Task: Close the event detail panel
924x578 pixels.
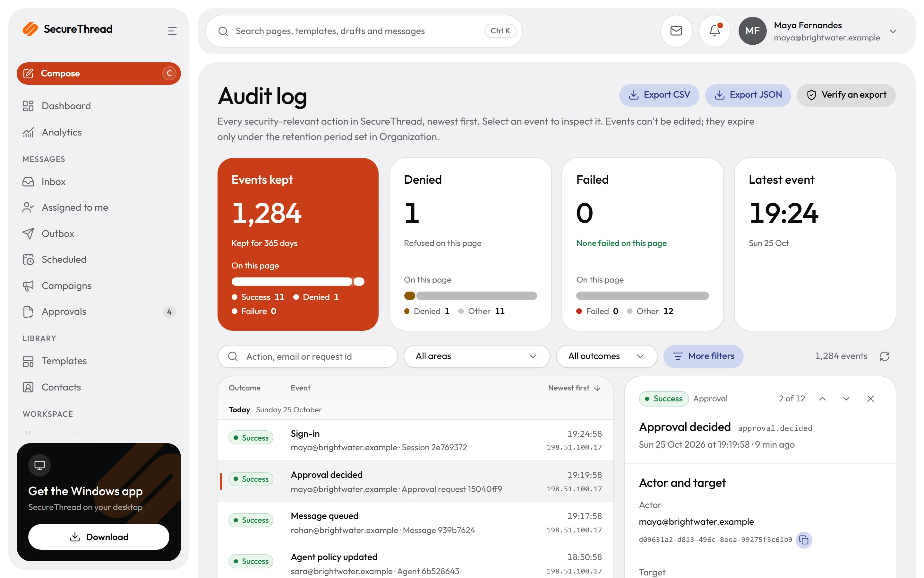Action: (x=870, y=399)
